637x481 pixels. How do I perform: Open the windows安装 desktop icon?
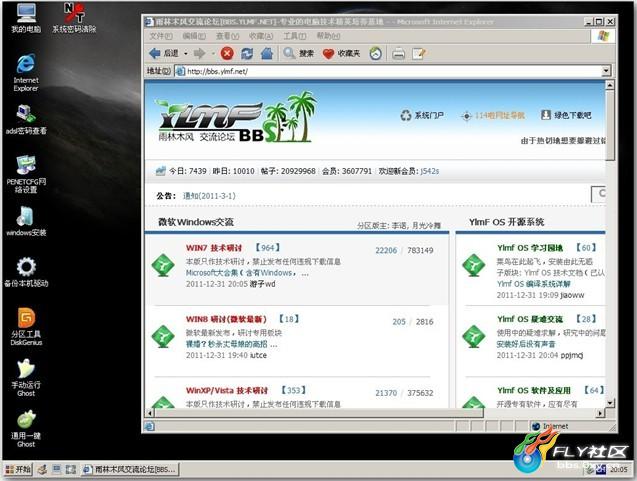26,221
